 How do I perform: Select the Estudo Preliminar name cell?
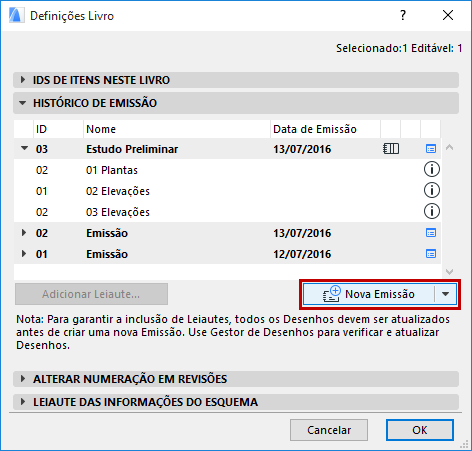[132, 149]
